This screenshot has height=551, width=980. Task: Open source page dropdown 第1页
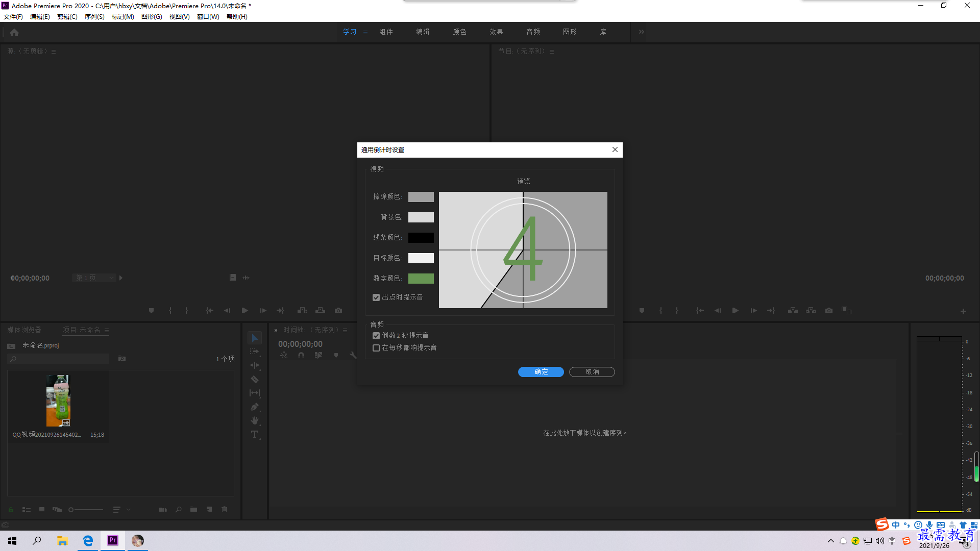94,278
